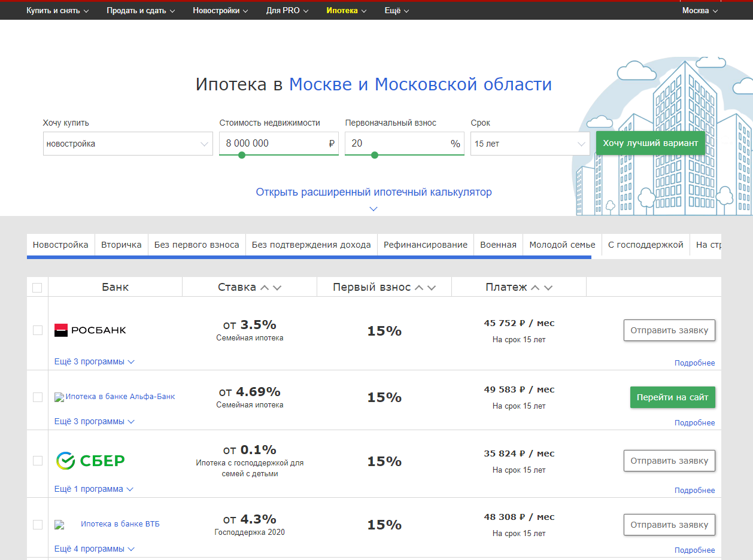This screenshot has height=560, width=753.
Task: Check the ВТБ row checkbox
Action: (x=38, y=525)
